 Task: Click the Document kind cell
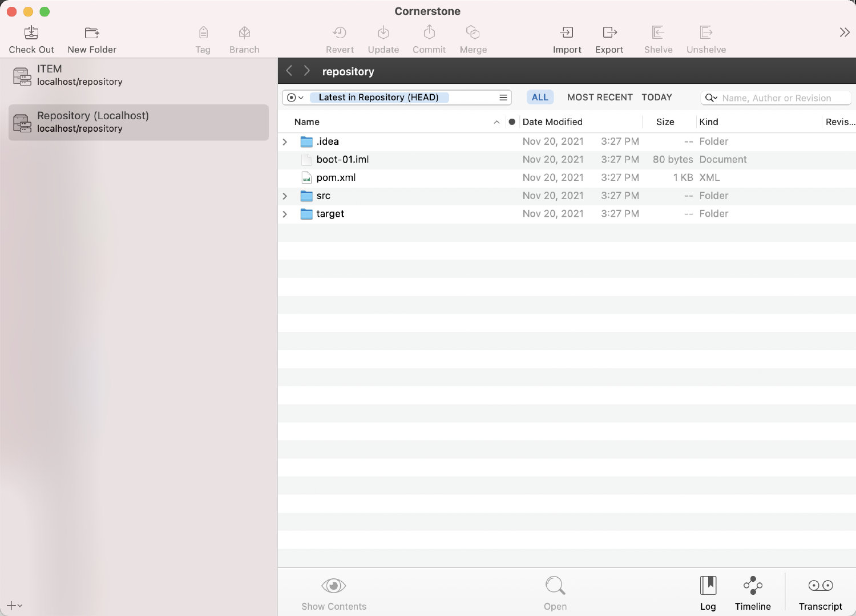[x=723, y=160]
